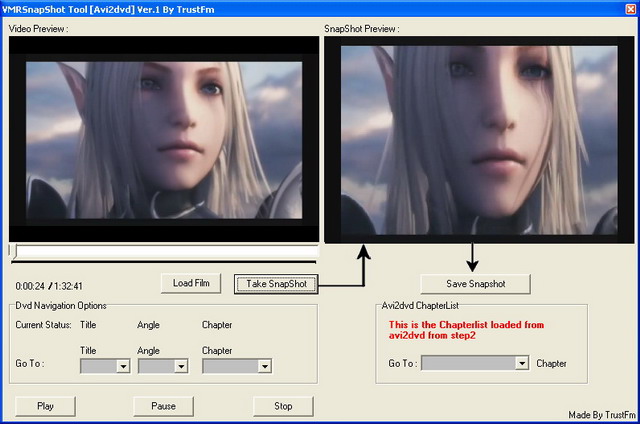Image resolution: width=640 pixels, height=424 pixels.
Task: Click the Made By TrustFm label
Action: coord(602,415)
